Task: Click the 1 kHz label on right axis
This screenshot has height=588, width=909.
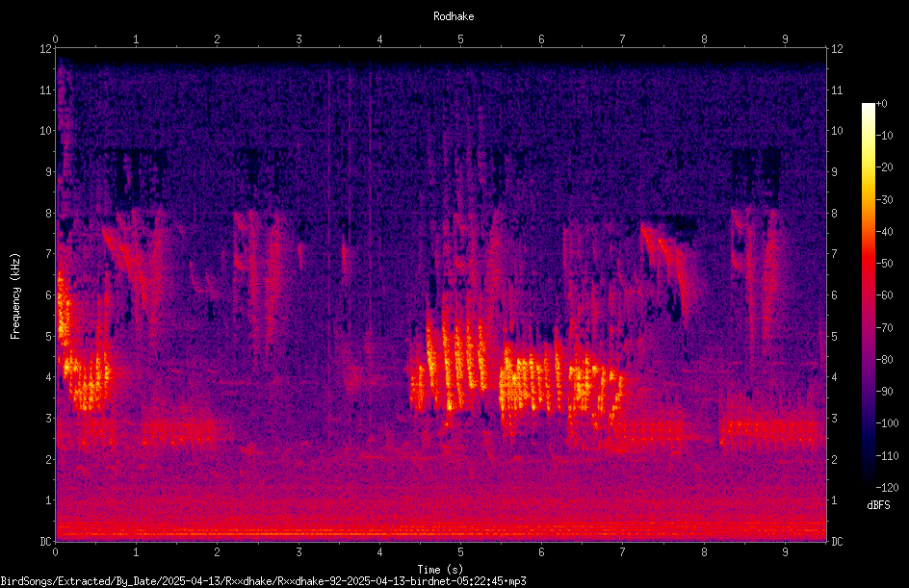Action: (834, 500)
